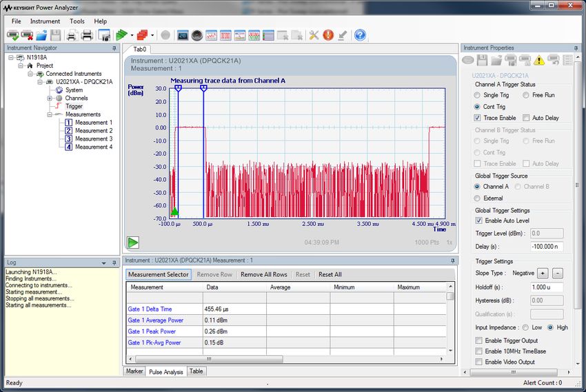Open the File menu

pos(16,21)
